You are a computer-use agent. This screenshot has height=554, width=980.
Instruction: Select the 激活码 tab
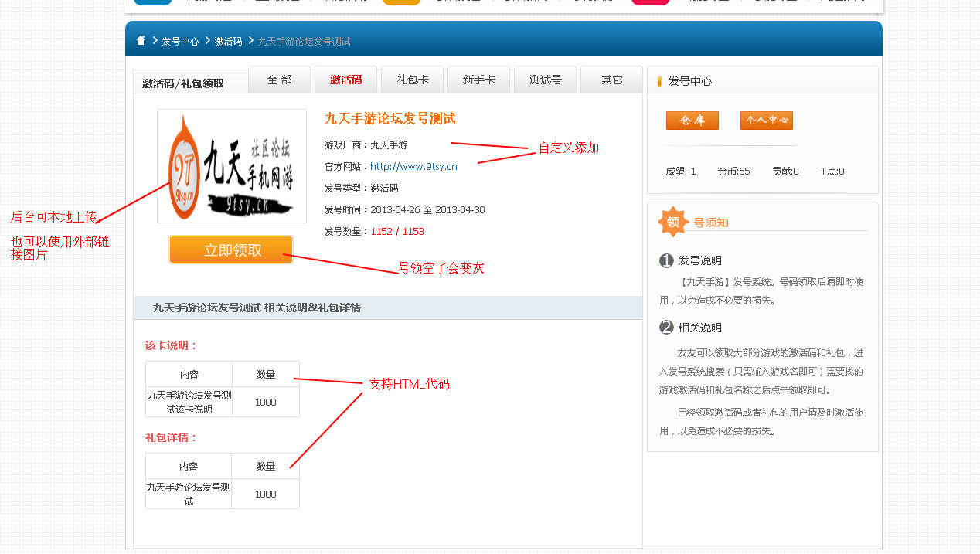[x=345, y=80]
